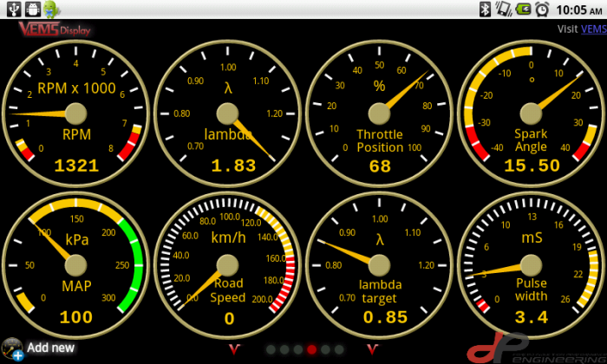Viewport: 607px width, 364px height.
Task: Tap the Spark Angle gauge
Action: 531,113
